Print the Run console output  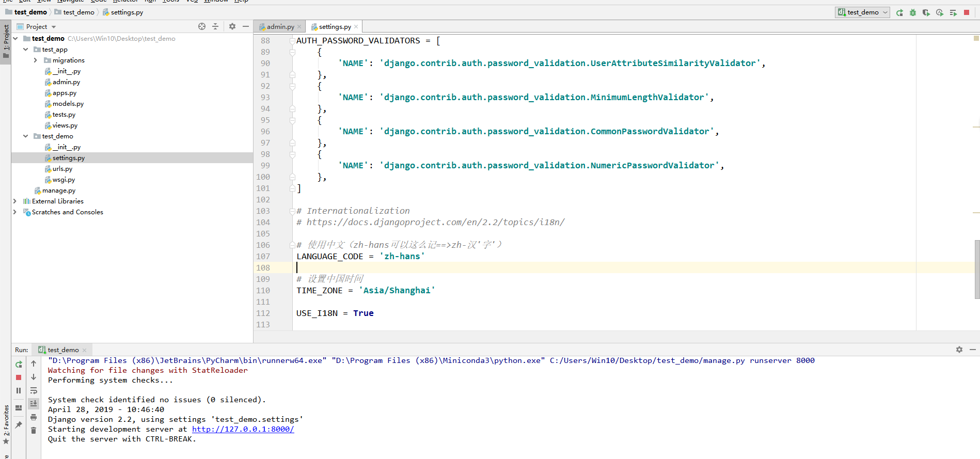[34, 417]
